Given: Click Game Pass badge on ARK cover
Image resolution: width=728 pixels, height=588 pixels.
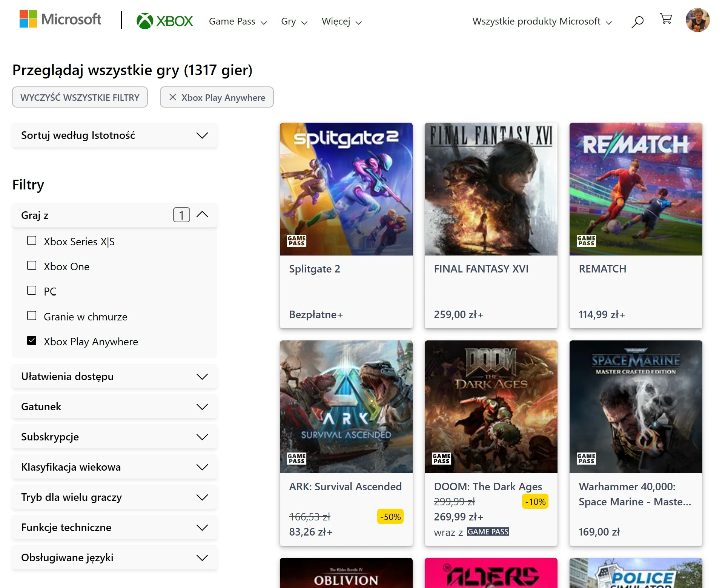Looking at the screenshot, I should click(x=296, y=459).
